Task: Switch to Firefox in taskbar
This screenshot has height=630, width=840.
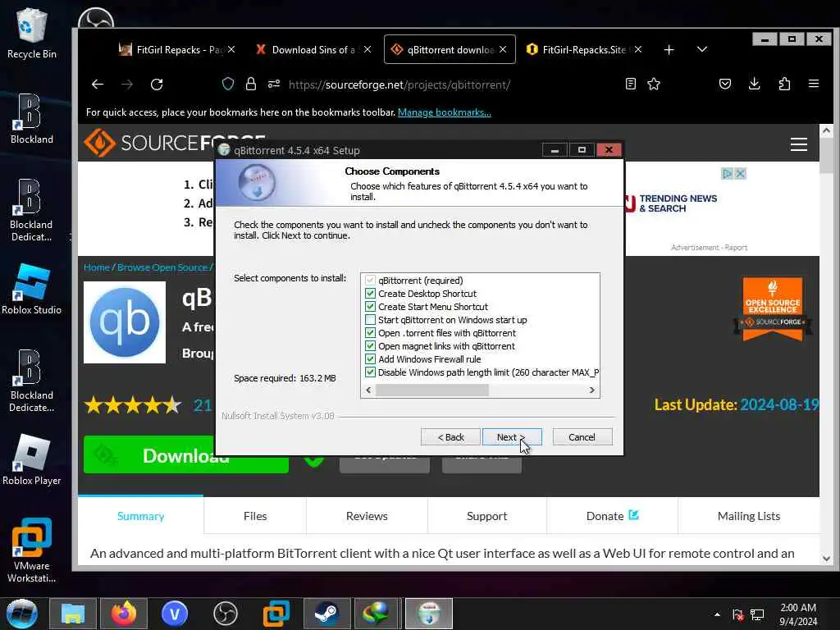Action: click(124, 614)
